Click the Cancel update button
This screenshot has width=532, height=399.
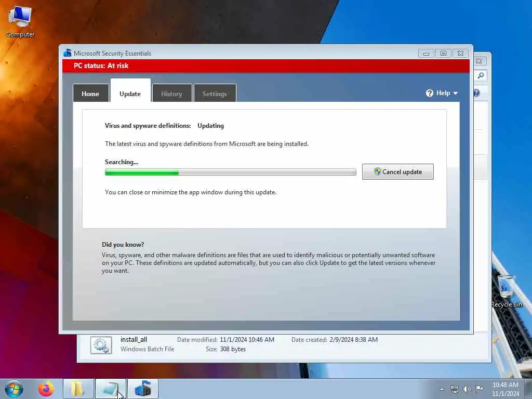pyautogui.click(x=397, y=171)
